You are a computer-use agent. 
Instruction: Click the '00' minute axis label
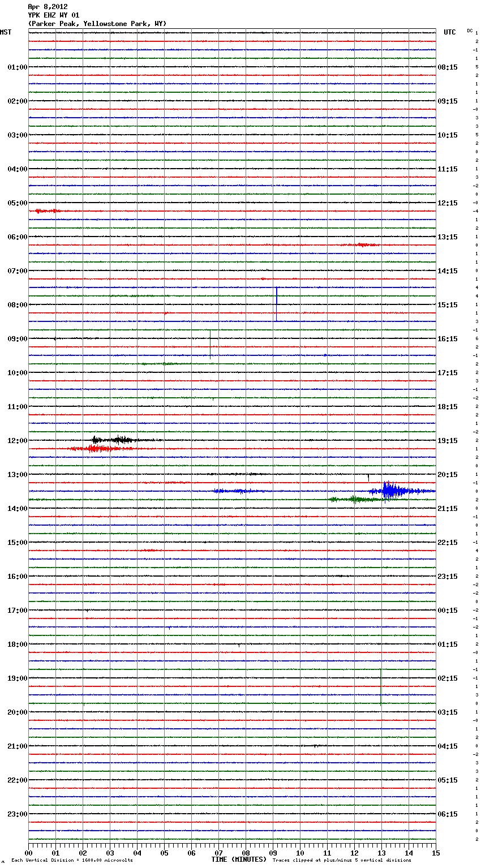[29, 853]
